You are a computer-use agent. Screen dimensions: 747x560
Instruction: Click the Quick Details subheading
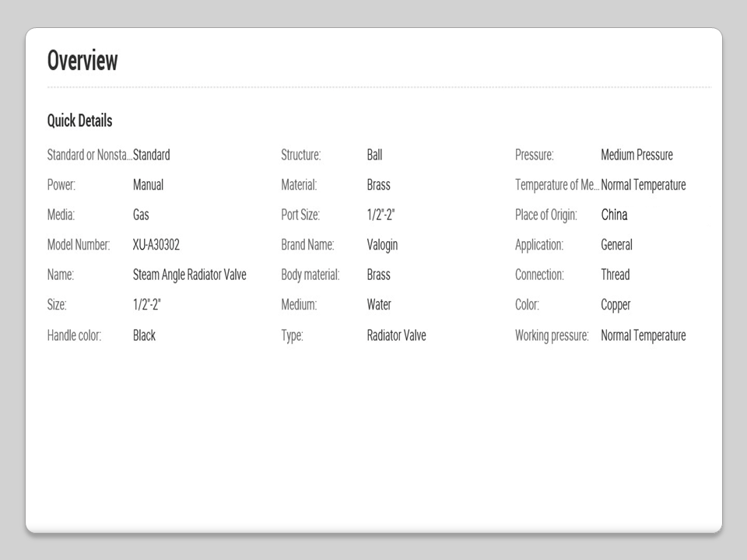point(79,121)
